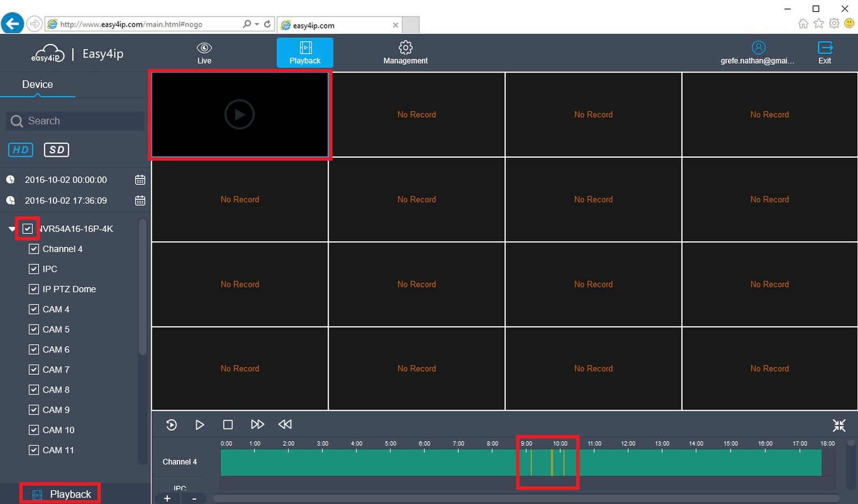This screenshot has width=858, height=504.
Task: Toggle the IP PTZ Dome checkbox
Action: [x=34, y=289]
